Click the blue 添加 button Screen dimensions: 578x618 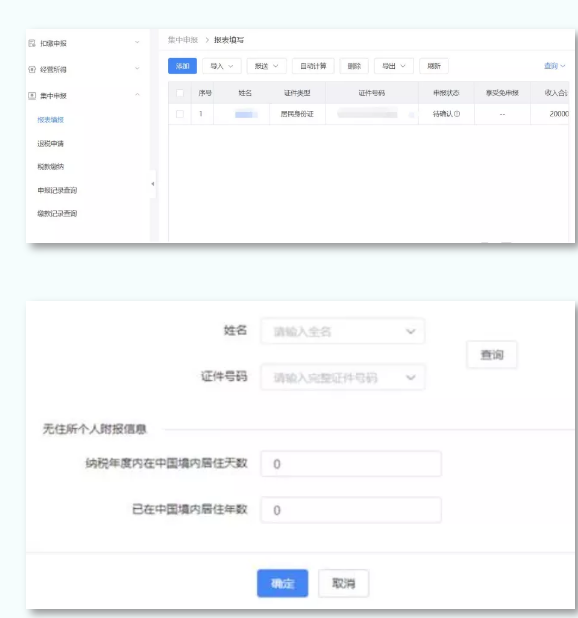[x=182, y=66]
